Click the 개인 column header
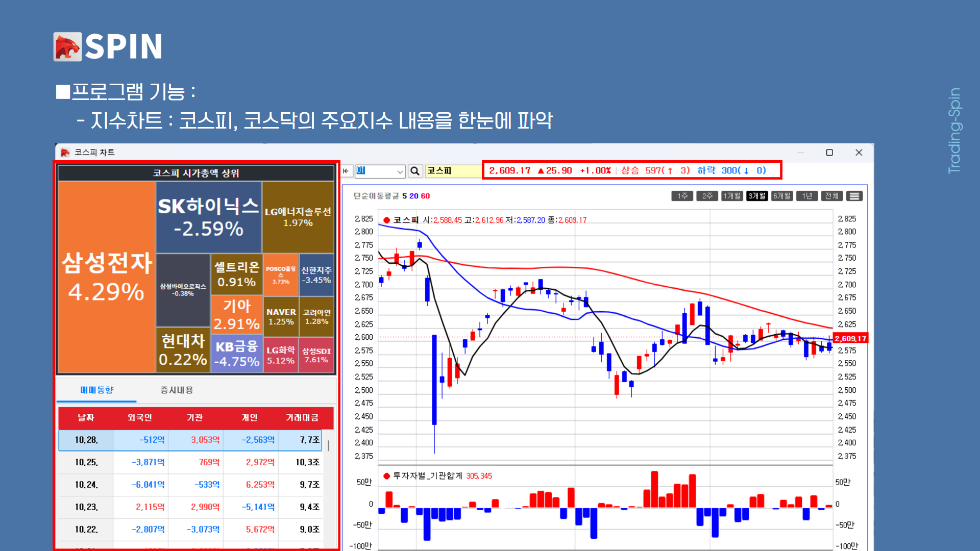980x551 pixels. tap(250, 418)
